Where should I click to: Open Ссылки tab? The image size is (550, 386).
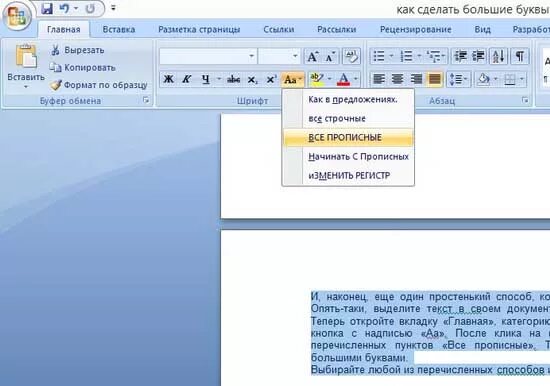coord(279,29)
